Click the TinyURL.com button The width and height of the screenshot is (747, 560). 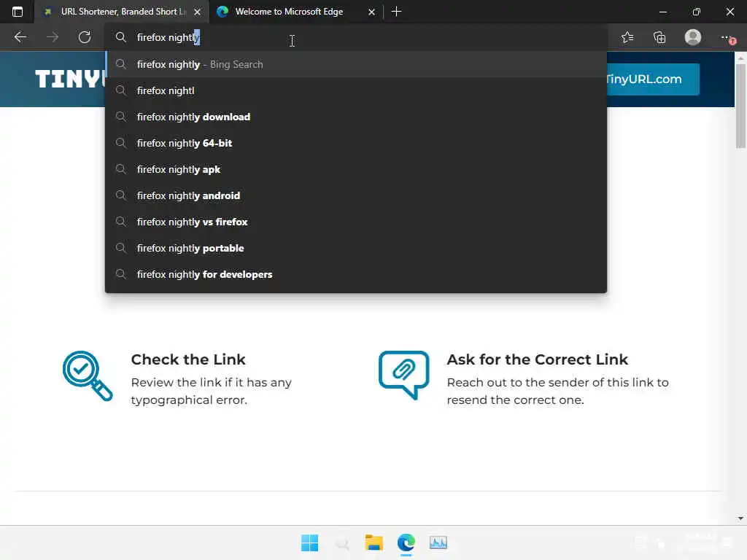point(653,79)
